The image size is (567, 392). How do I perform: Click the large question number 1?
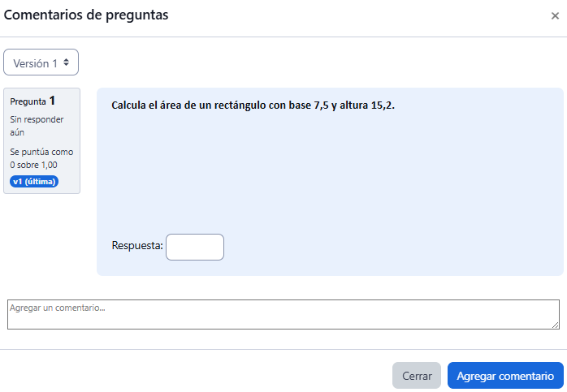(53, 101)
